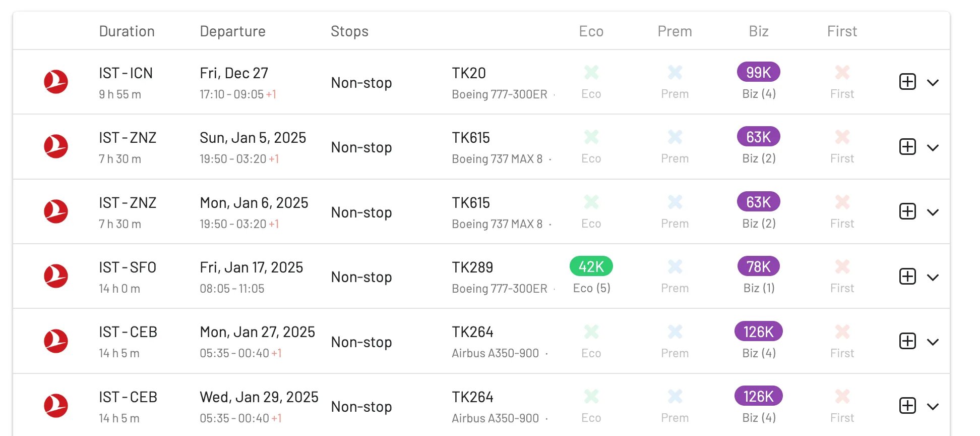Click plus icon on Jan 5 TK615 row
The height and width of the screenshot is (436, 980).
[907, 147]
